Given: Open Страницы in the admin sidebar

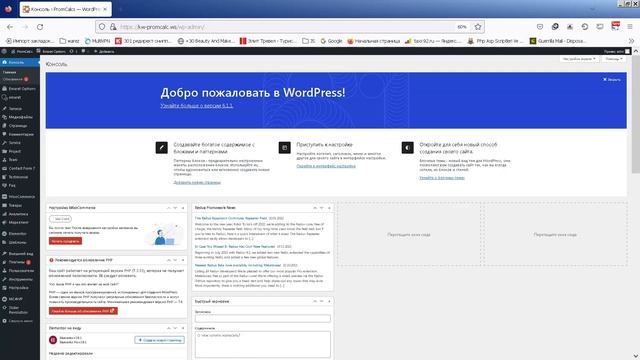Looking at the screenshot, I should (x=18, y=126).
